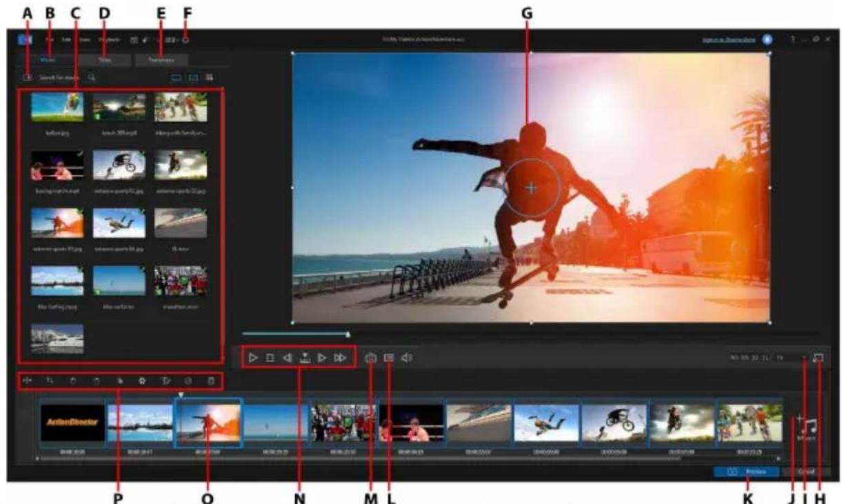
Task: Click the focus point crosshair on the skater
Action: [x=531, y=188]
